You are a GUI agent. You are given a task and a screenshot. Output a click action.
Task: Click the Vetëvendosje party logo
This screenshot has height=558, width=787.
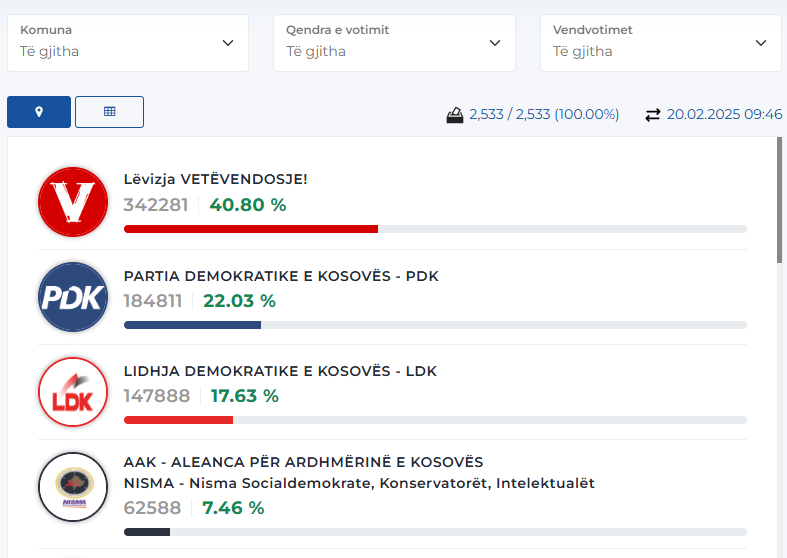point(72,203)
